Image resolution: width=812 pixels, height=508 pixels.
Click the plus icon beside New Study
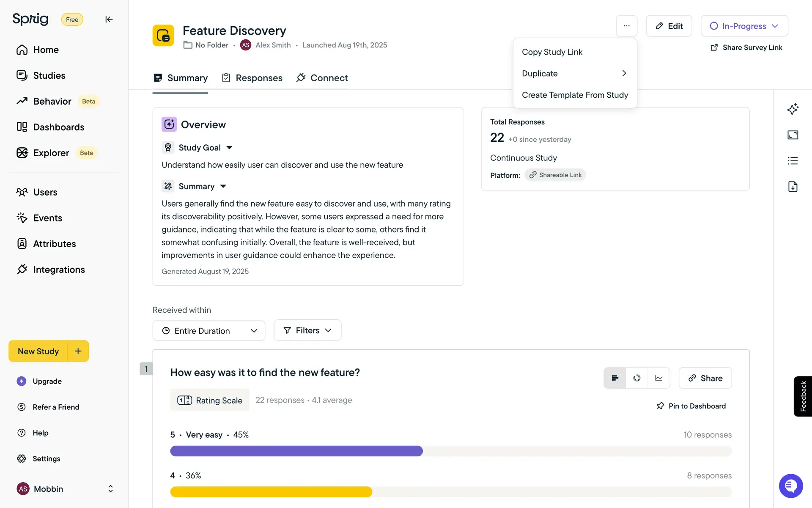coord(78,351)
